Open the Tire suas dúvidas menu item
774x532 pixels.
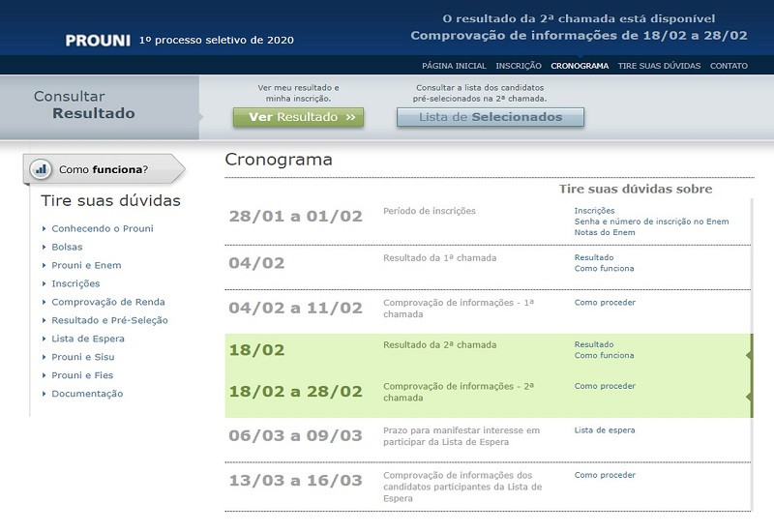click(x=659, y=66)
